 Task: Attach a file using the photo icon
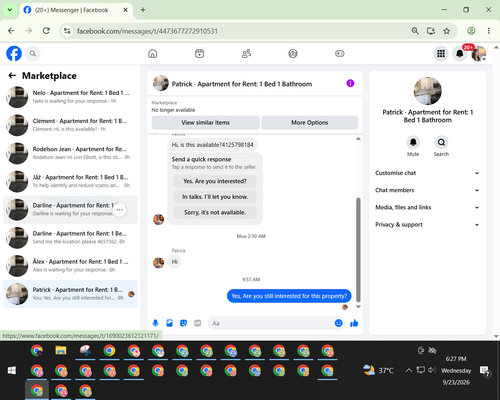click(x=169, y=323)
